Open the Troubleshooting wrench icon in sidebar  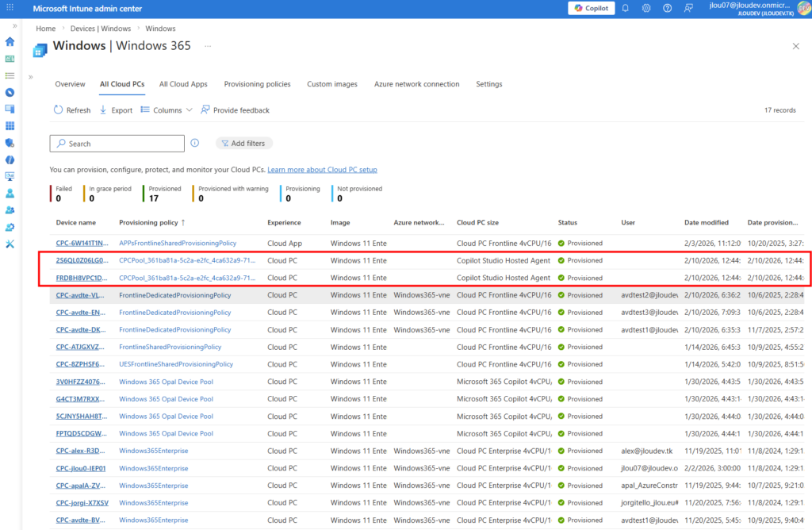pyautogui.click(x=10, y=244)
